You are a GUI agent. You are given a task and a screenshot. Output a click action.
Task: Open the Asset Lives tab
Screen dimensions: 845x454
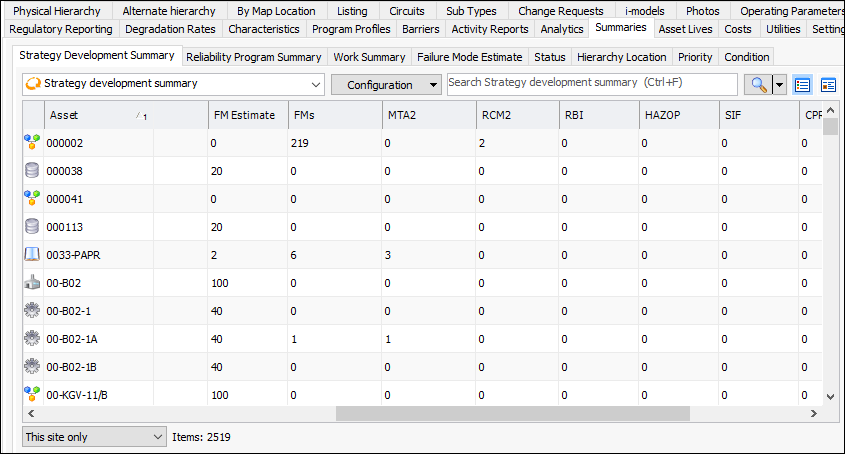coord(685,29)
